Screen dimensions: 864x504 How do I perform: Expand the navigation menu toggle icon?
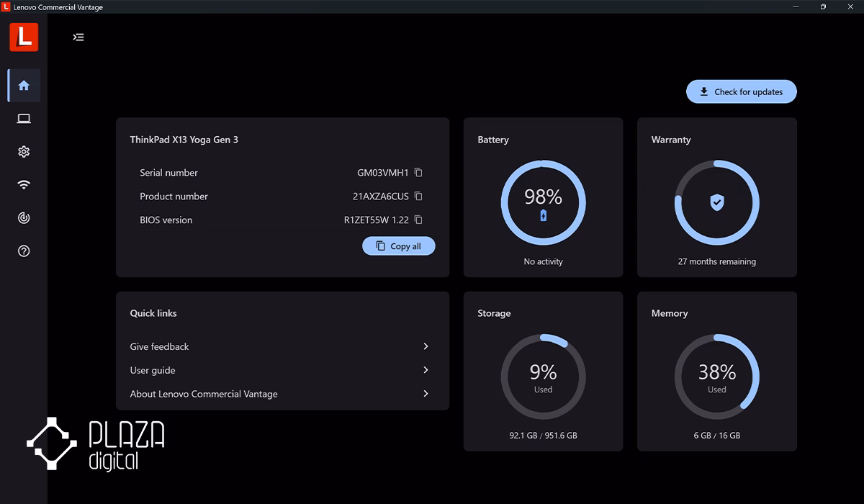pos(78,37)
